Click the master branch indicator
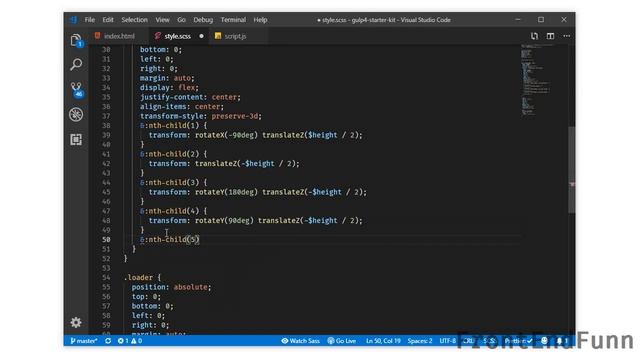 84,340
